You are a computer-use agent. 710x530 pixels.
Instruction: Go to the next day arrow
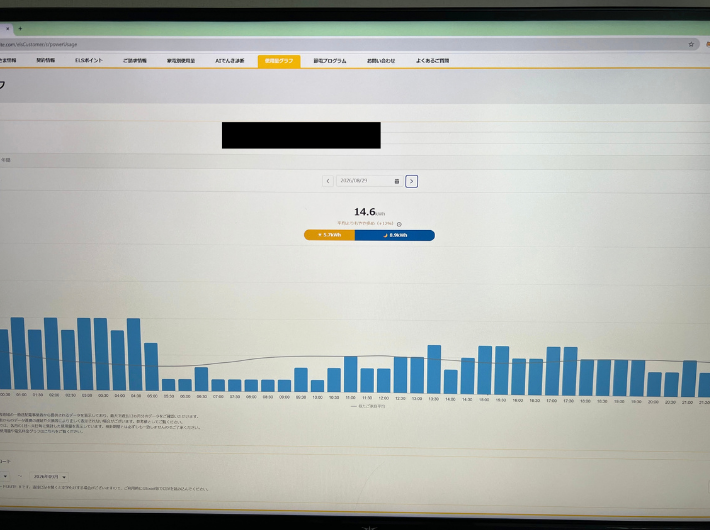click(x=411, y=181)
